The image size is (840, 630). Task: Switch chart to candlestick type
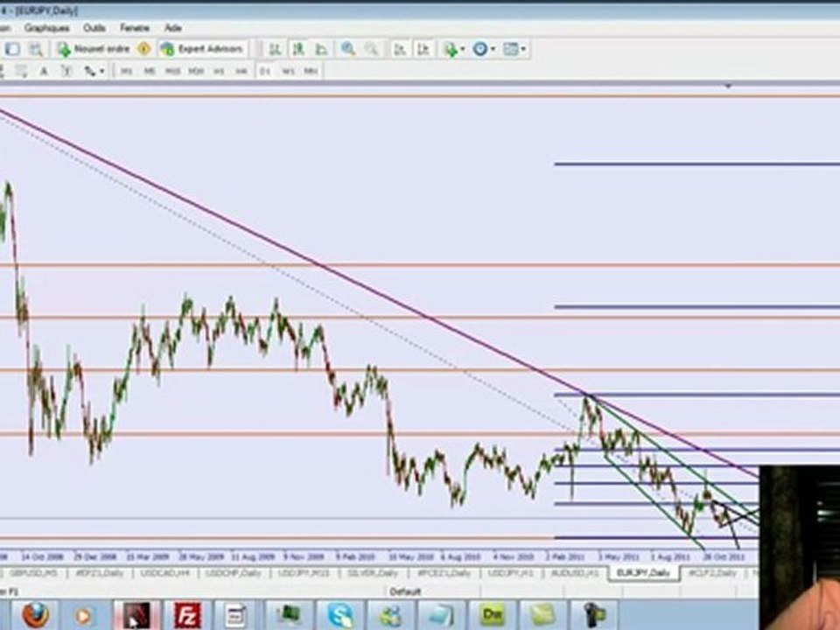[297, 49]
